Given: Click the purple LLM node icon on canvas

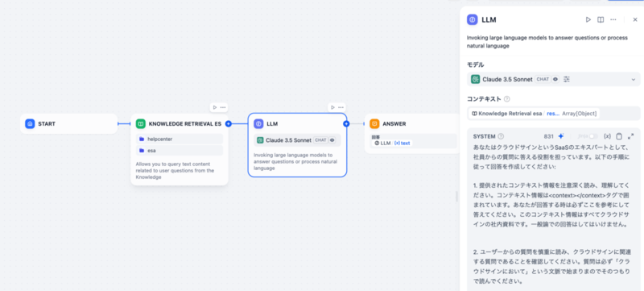Looking at the screenshot, I should [258, 123].
